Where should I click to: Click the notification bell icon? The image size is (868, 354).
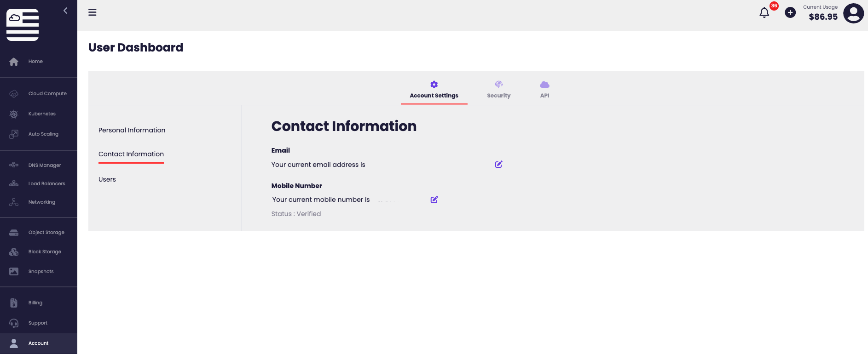point(764,13)
